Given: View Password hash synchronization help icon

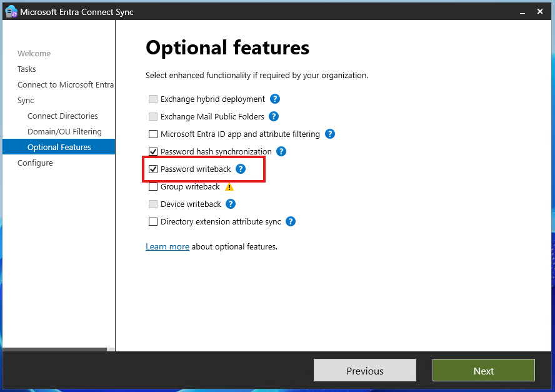Looking at the screenshot, I should 281,151.
